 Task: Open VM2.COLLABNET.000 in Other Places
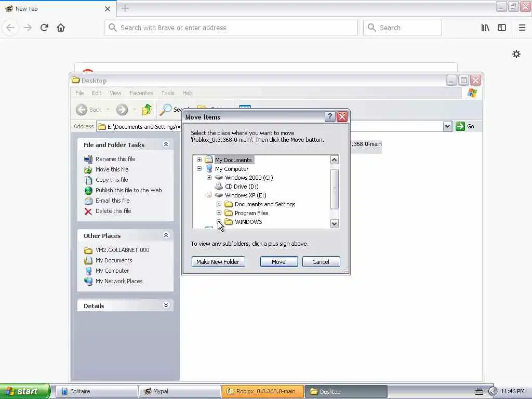123,250
